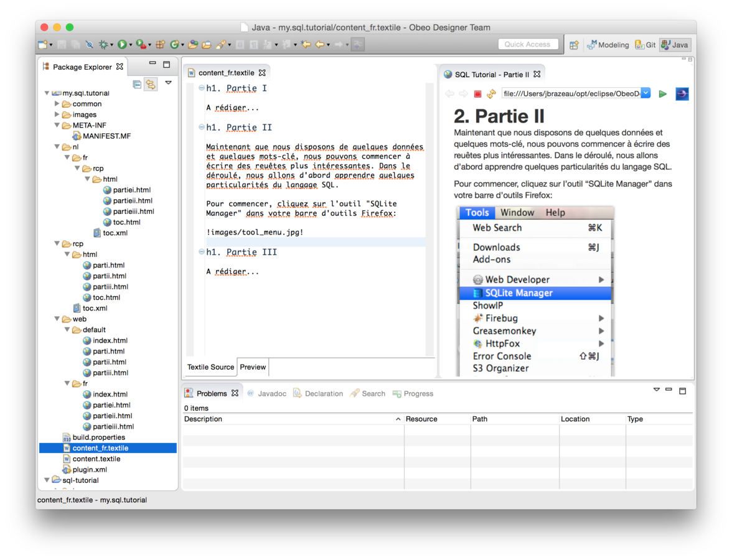Expand the common folder

(57, 103)
